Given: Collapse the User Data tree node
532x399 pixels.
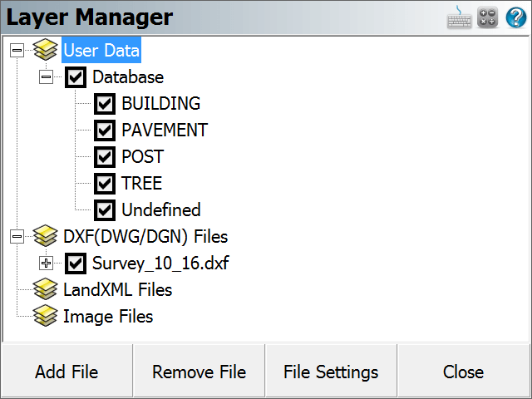Looking at the screenshot, I should click(17, 50).
